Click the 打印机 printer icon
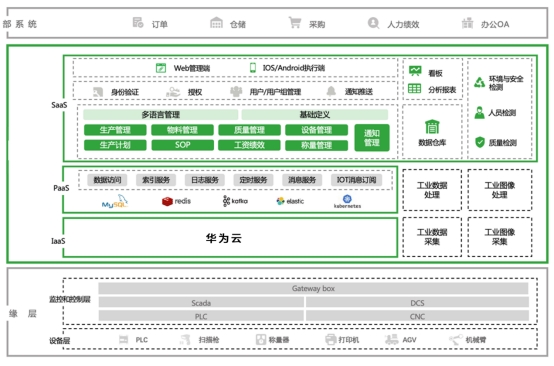Screen dimensions: 554x366 pyautogui.click(x=331, y=340)
